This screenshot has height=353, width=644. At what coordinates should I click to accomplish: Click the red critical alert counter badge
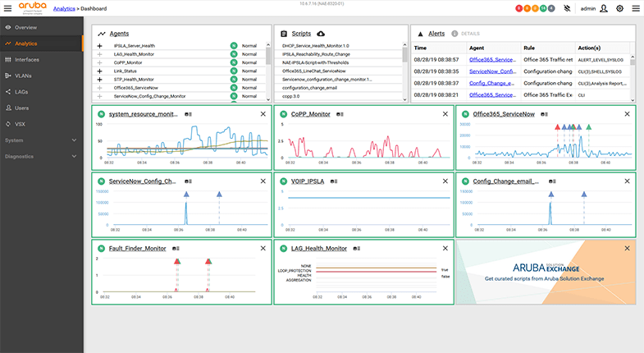coord(519,8)
